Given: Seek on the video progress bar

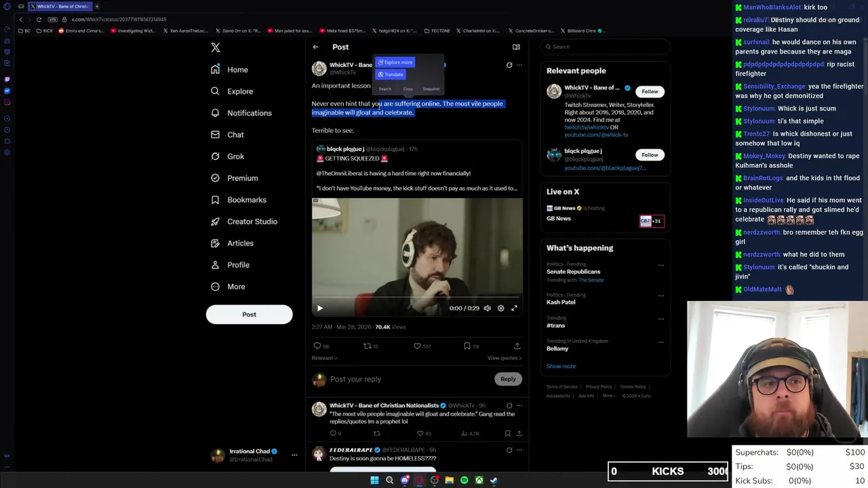Looking at the screenshot, I should coord(417,297).
